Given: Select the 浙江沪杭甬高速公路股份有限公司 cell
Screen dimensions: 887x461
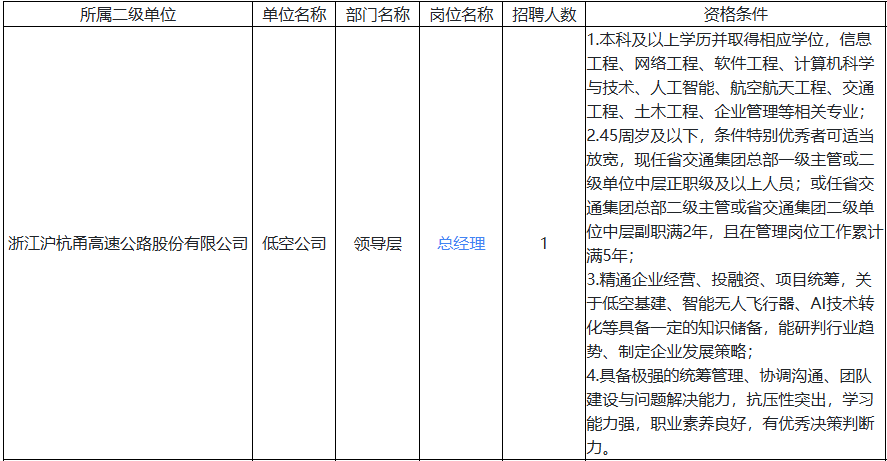Looking at the screenshot, I should [128, 244].
